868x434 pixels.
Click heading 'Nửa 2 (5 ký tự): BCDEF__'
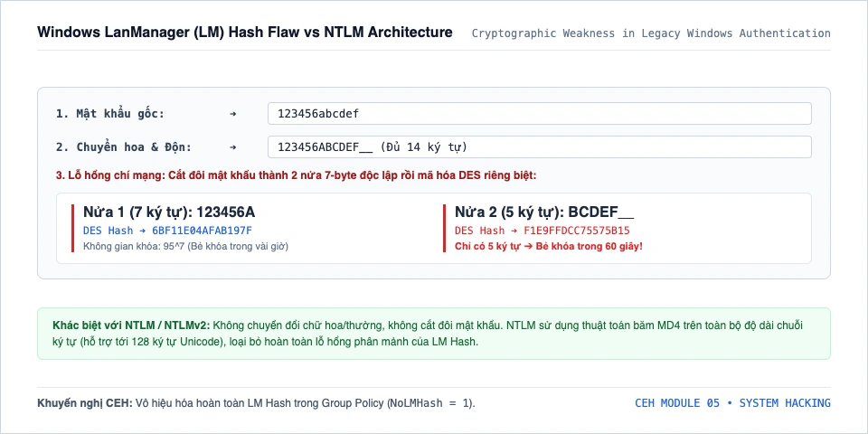[544, 212]
